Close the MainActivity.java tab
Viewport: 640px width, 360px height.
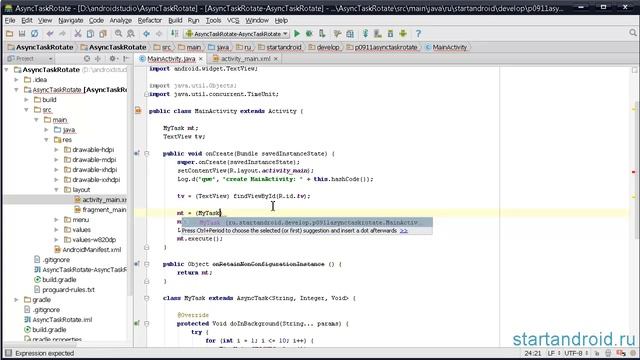[x=200, y=59]
